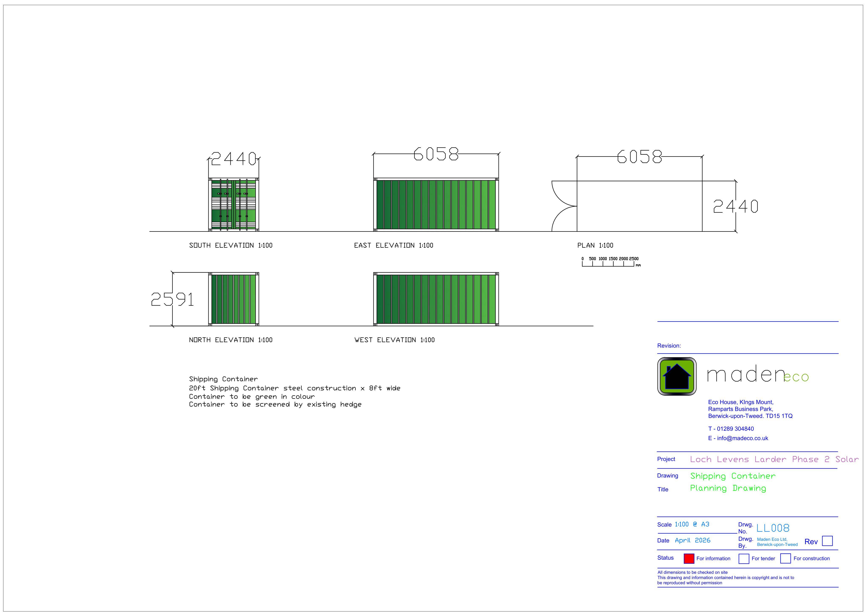
Task: Tick the For construction status box
Action: tap(785, 558)
